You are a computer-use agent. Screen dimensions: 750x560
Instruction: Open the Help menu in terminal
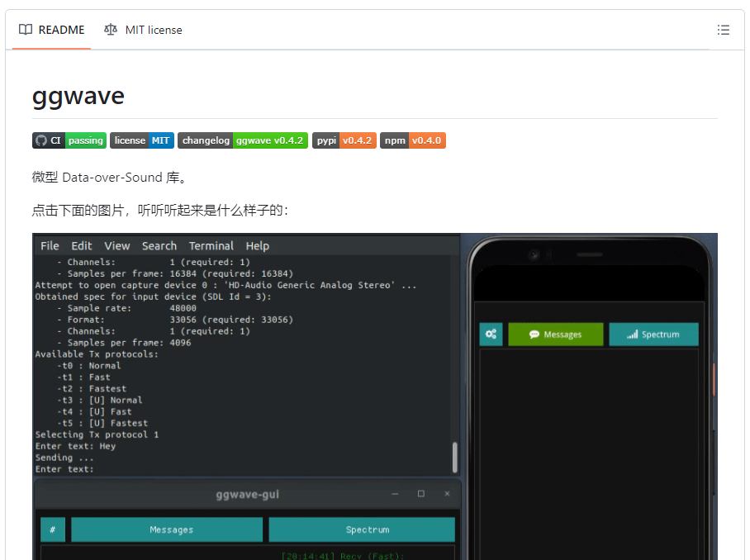258,246
